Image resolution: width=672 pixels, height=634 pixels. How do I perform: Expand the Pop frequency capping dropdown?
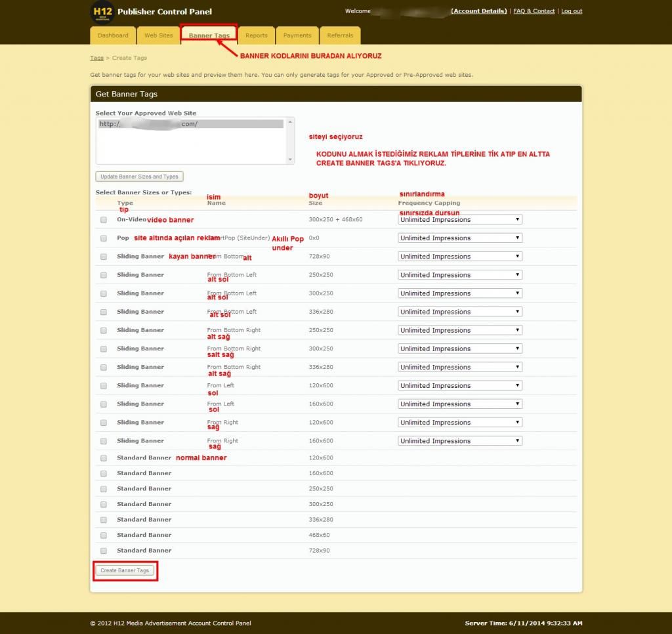tap(459, 238)
